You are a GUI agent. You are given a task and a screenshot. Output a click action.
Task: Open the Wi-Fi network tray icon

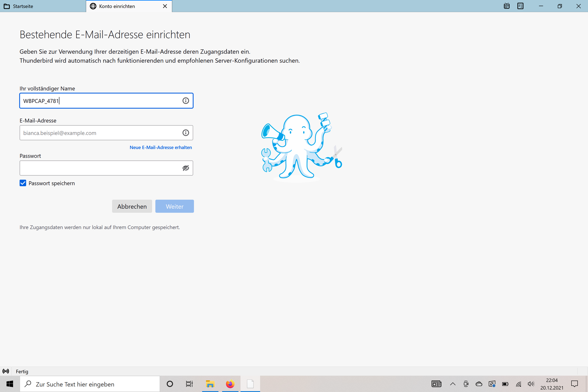click(x=518, y=384)
